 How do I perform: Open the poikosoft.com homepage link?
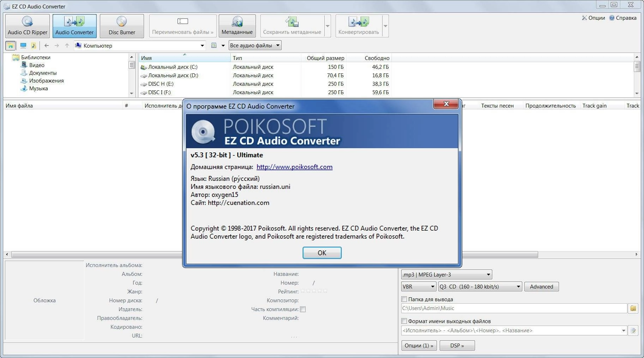[x=294, y=167]
